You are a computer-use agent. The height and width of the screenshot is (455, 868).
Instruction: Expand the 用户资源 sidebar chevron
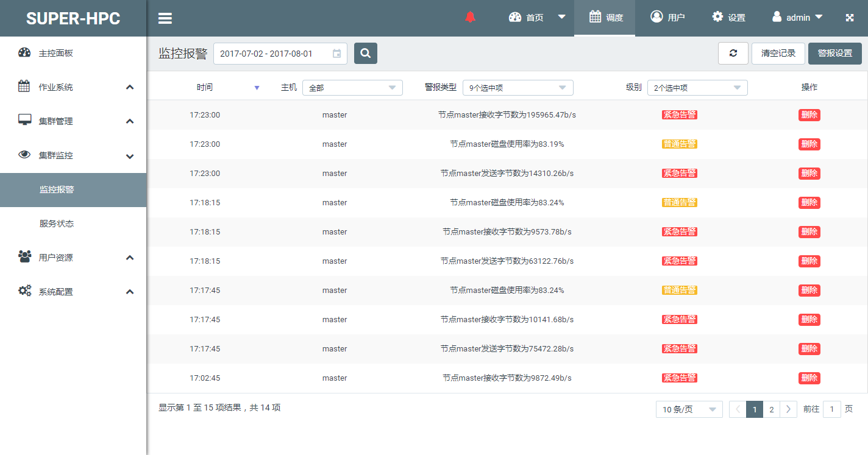[x=130, y=258]
